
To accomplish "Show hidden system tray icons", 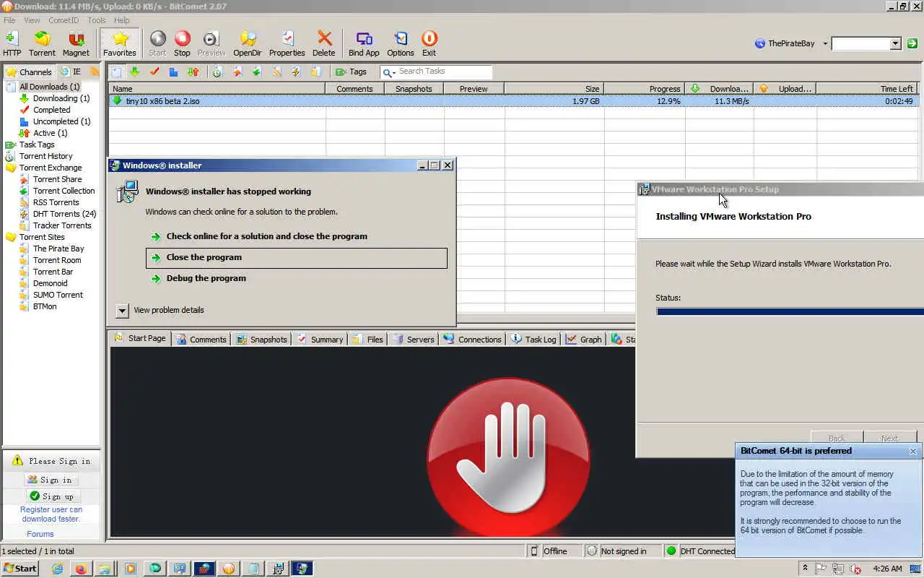I will click(804, 569).
